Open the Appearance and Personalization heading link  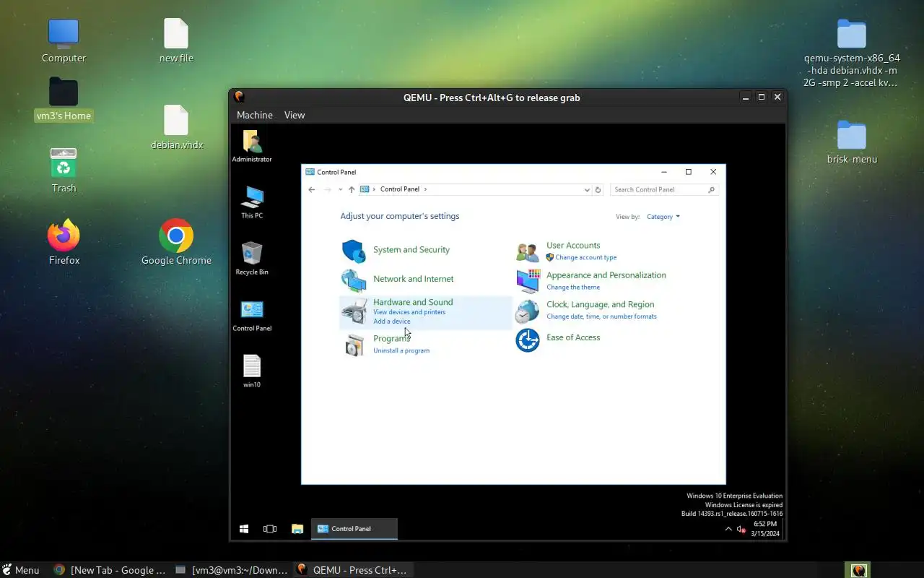click(606, 275)
